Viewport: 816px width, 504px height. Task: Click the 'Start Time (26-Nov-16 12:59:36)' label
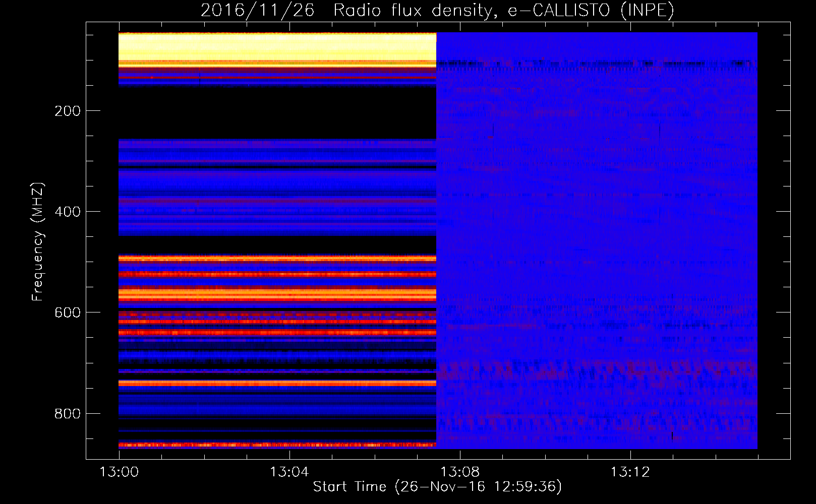pos(437,487)
